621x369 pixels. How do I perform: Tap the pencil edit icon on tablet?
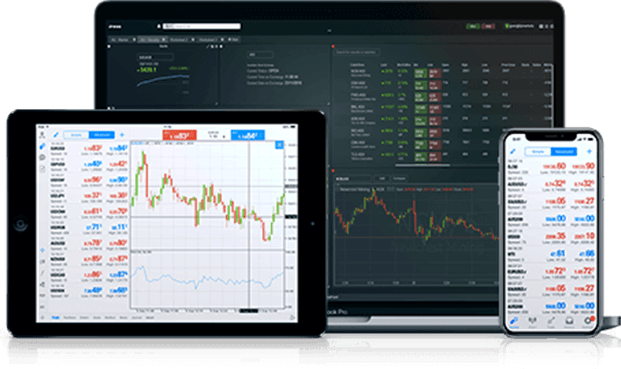pyautogui.click(x=56, y=135)
